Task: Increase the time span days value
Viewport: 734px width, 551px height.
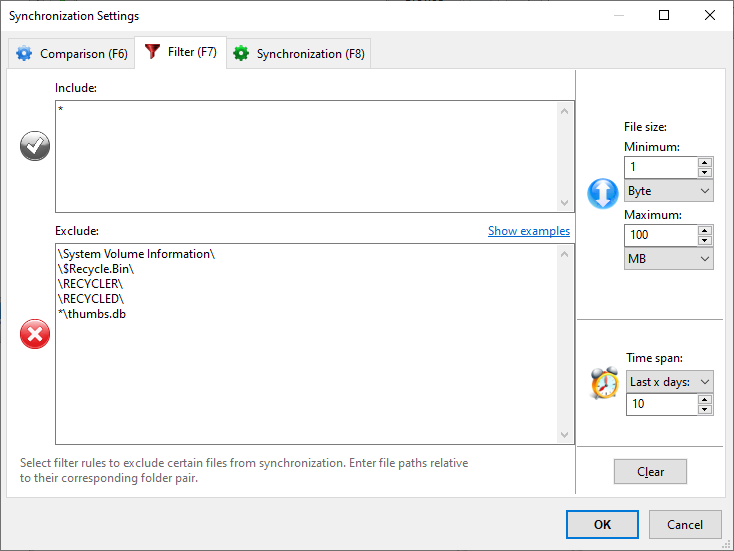Action: pos(705,400)
